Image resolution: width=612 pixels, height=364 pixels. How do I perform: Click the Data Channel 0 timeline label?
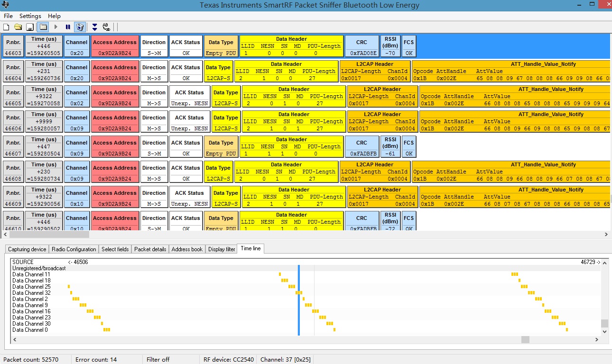point(30,330)
